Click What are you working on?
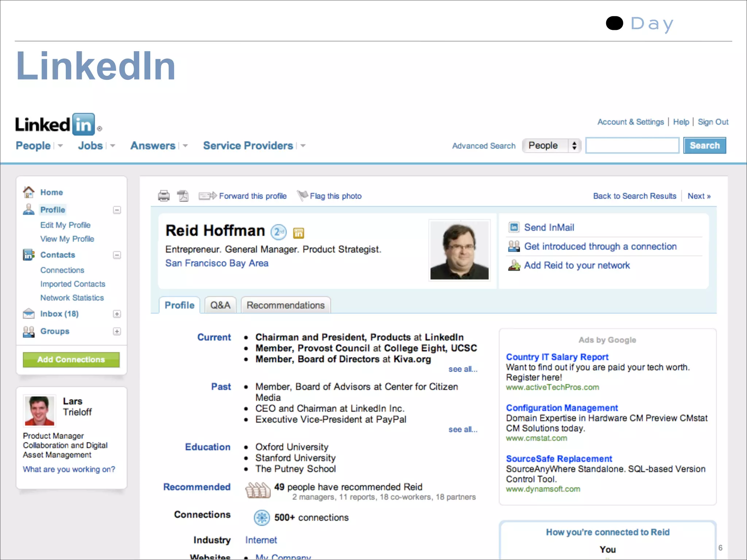Viewport: 747px width, 560px height. click(x=69, y=469)
